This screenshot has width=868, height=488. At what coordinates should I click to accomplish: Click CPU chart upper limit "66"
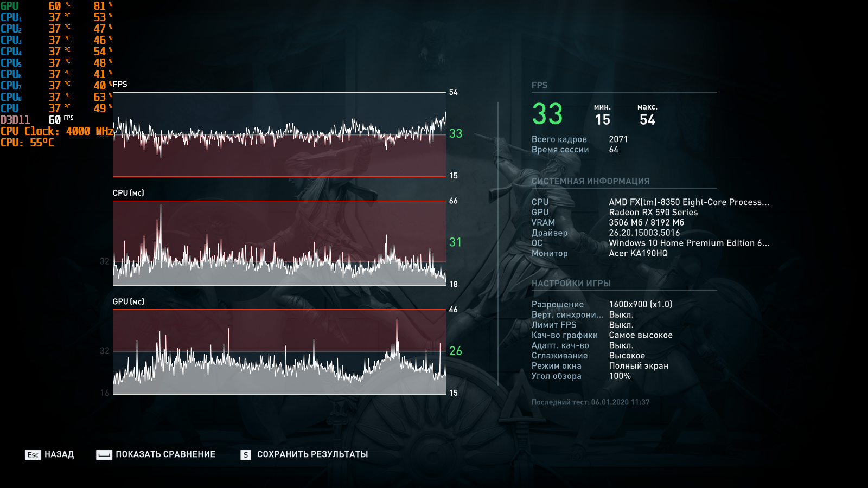pos(454,201)
